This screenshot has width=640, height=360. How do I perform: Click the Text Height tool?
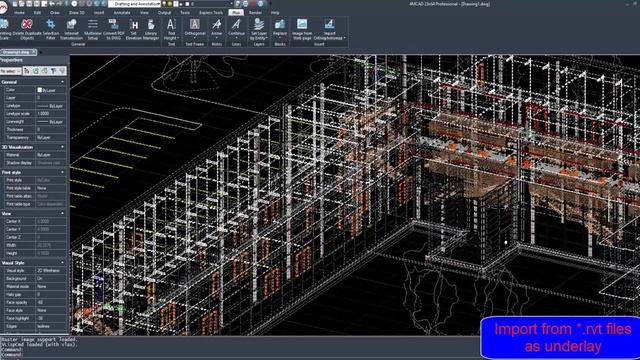click(171, 29)
